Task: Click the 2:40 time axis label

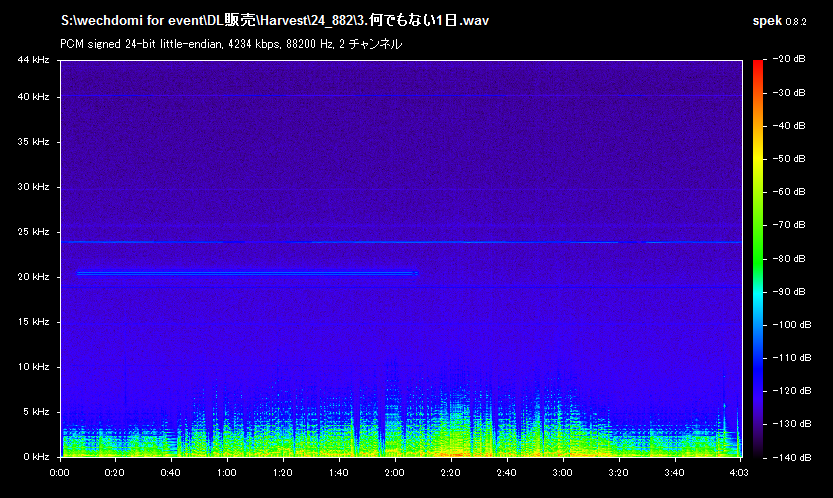Action: 506,472
